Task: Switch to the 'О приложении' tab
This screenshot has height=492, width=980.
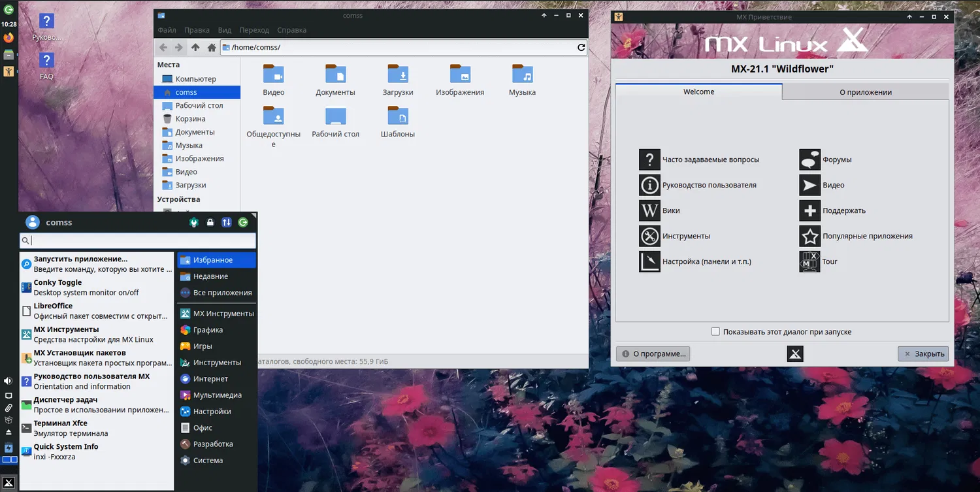Action: coord(865,92)
